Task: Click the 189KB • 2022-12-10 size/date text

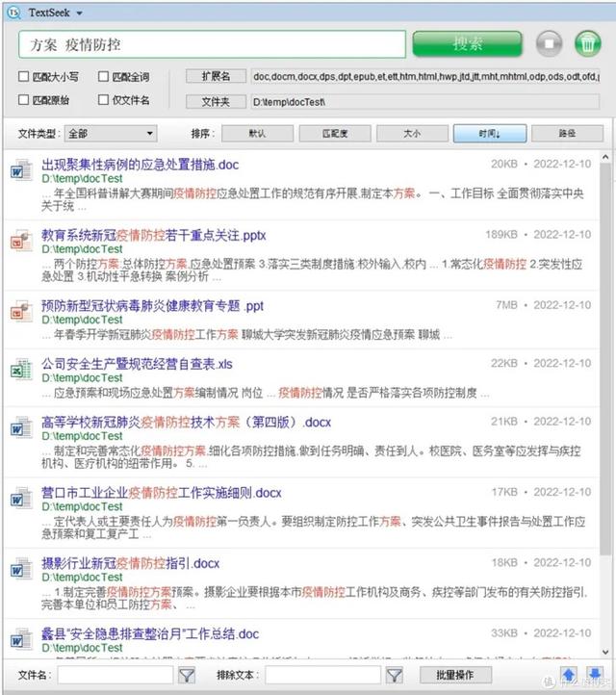Action: tap(538, 235)
